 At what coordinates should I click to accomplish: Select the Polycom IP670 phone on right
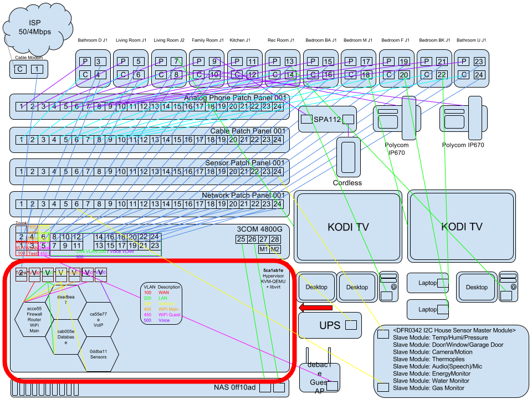point(463,118)
